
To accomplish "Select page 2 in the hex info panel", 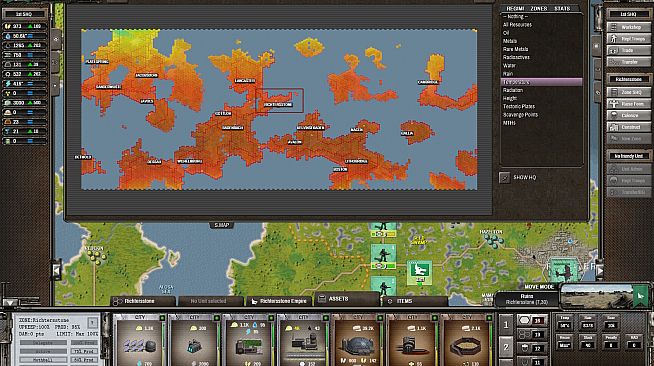I will [506, 347].
